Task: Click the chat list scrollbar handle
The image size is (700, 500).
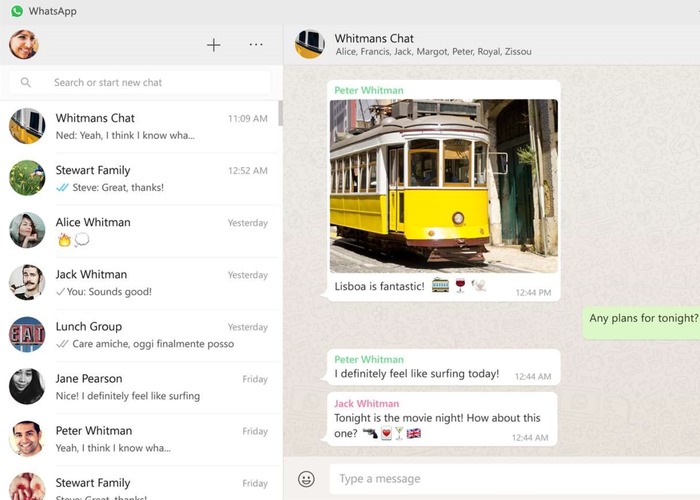Action: tap(280, 113)
